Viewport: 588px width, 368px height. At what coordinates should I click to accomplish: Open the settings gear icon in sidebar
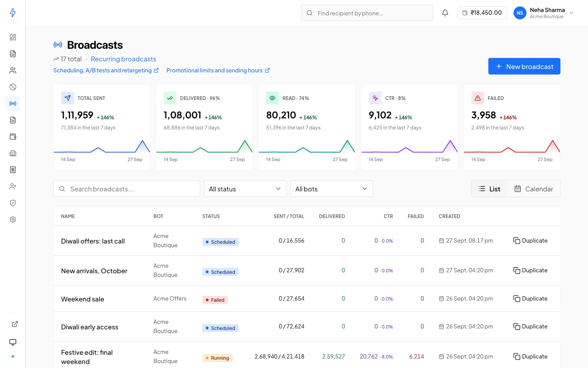(13, 219)
